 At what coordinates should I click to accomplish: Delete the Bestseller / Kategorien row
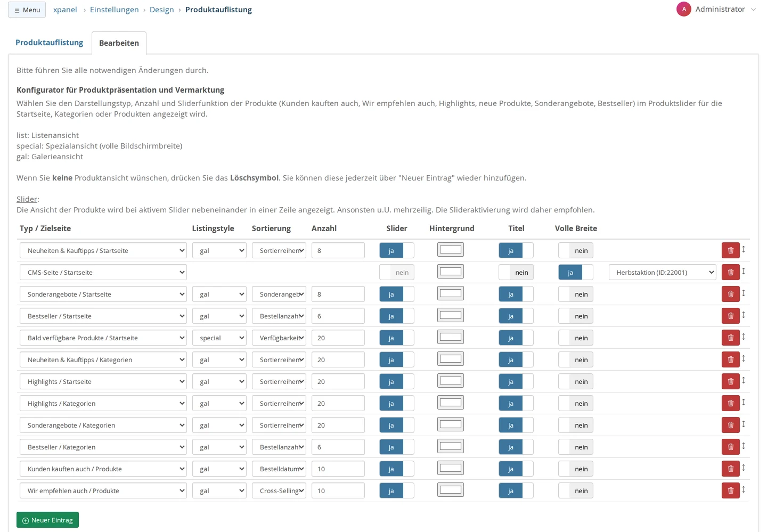[730, 447]
